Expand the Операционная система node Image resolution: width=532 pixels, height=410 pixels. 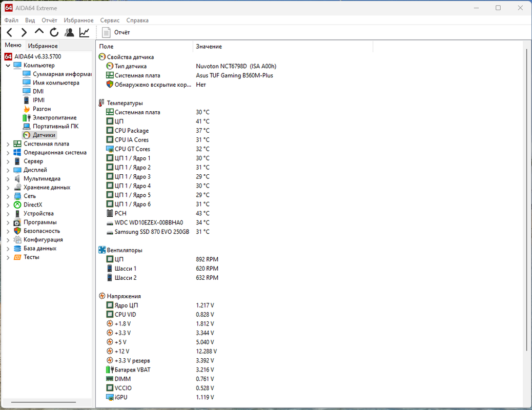(8, 153)
